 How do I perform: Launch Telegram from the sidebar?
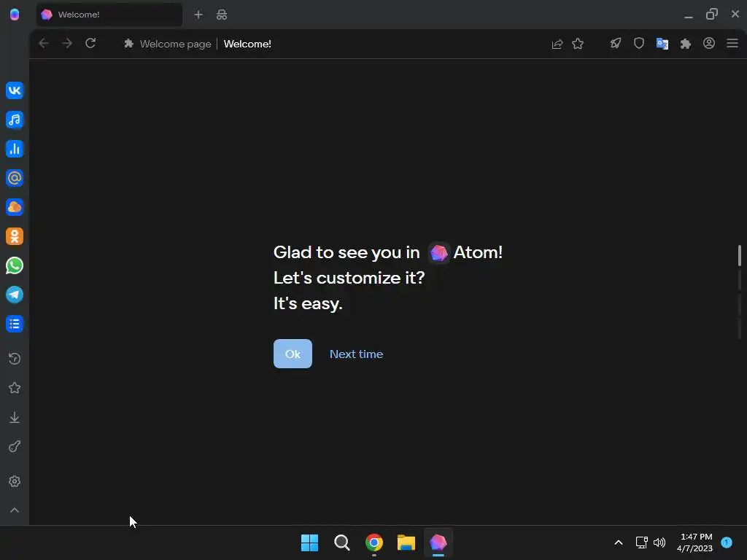pos(15,295)
